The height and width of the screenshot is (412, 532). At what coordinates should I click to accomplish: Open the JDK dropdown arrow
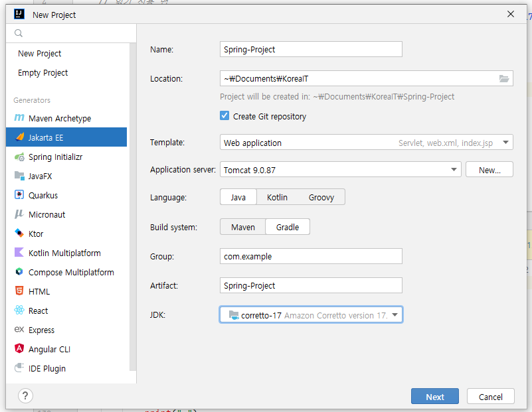tap(395, 314)
